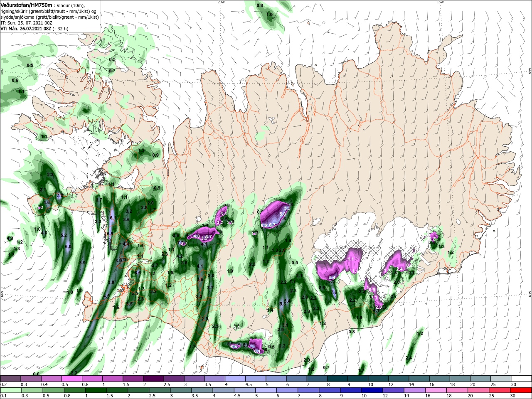This screenshot has height=399, width=532.
Task: Pick the first dusky plum swatch of upper legend
Action: [10, 379]
